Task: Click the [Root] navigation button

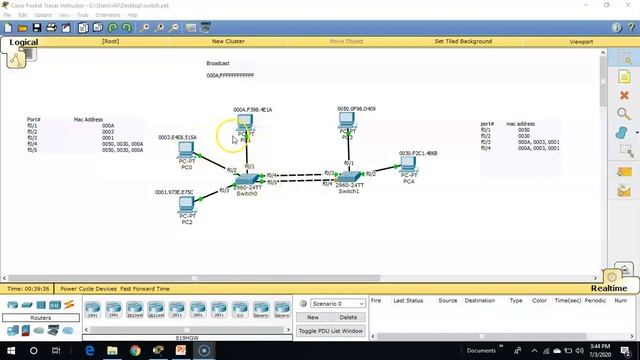Action: tap(111, 41)
